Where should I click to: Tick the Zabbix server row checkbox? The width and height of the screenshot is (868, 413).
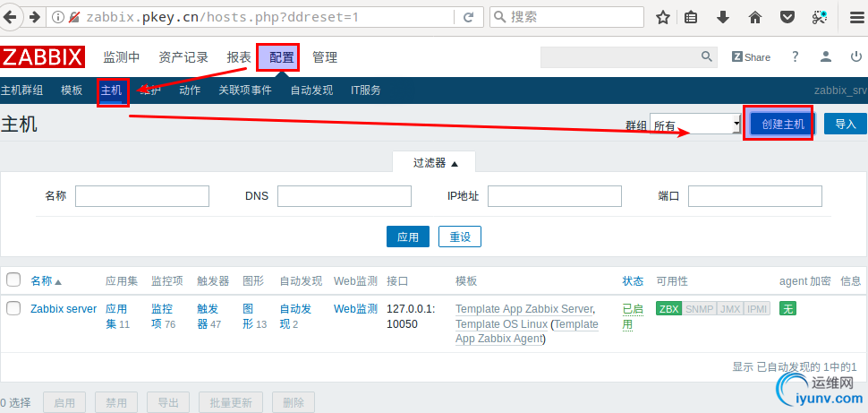point(13,308)
